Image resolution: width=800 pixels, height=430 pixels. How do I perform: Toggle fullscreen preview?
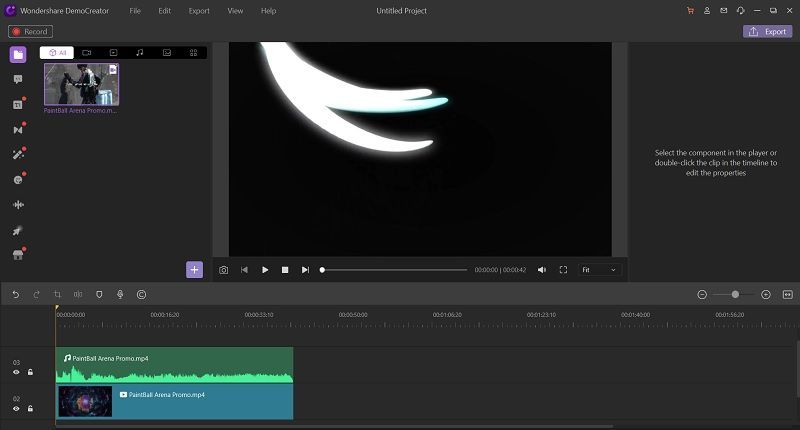click(563, 270)
